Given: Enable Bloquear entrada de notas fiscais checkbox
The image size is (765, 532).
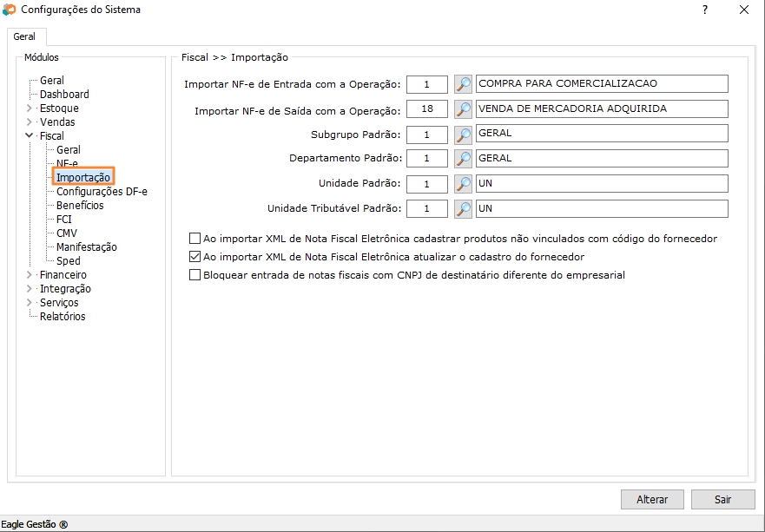Looking at the screenshot, I should 195,275.
